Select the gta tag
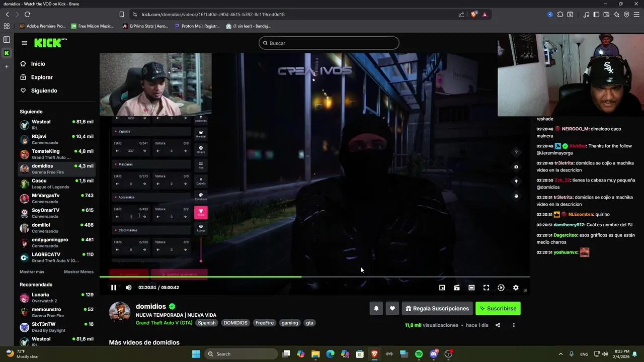The width and height of the screenshot is (644, 362). coord(310,323)
